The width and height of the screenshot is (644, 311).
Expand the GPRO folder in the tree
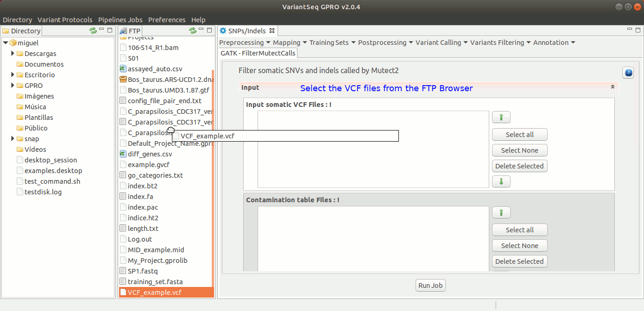pyautogui.click(x=13, y=86)
